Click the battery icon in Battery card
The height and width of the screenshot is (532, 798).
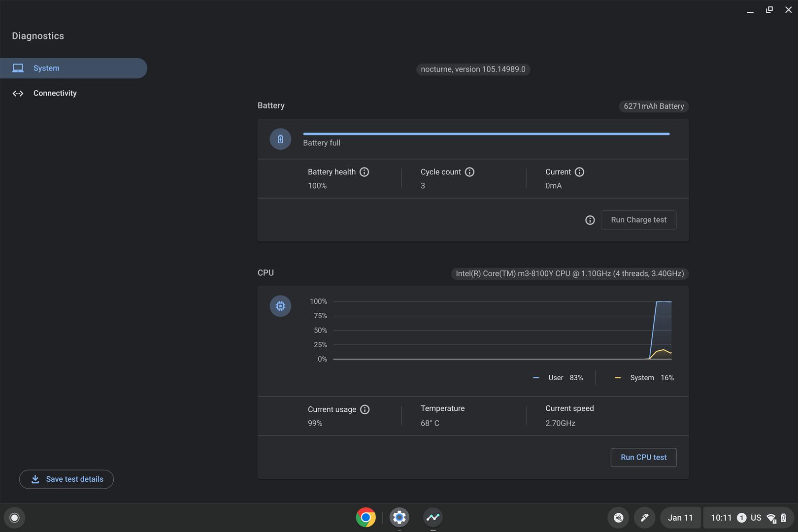pos(280,139)
